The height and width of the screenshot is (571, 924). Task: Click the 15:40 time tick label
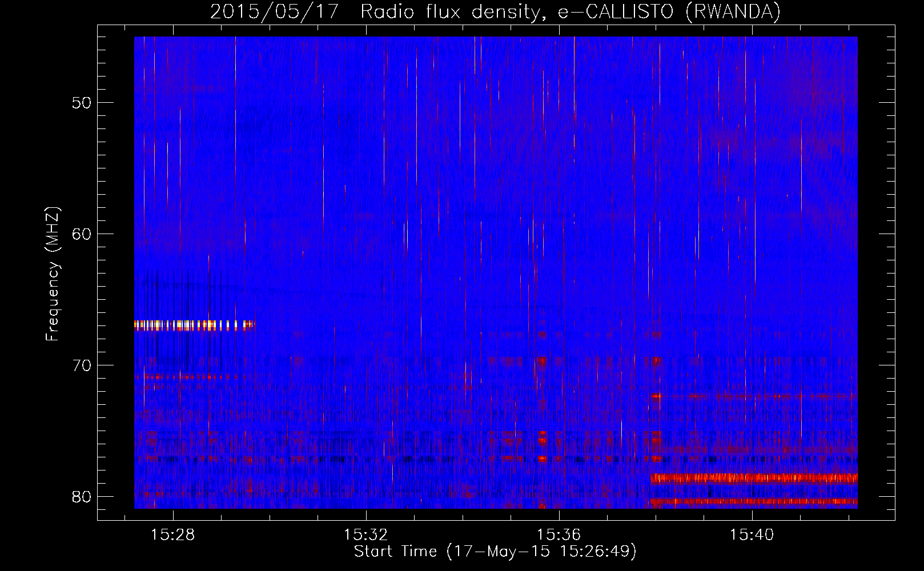752,534
